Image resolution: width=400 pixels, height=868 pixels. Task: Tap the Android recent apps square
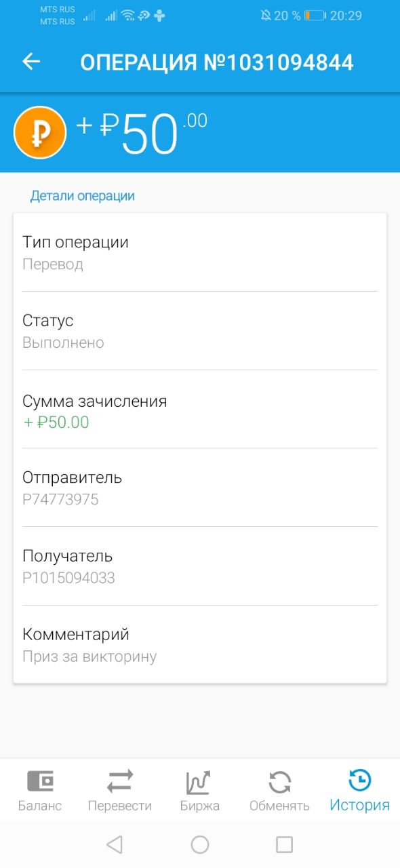[x=284, y=844]
